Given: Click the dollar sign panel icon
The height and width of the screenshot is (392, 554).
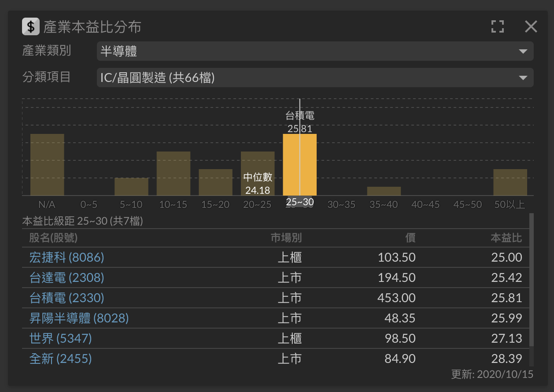Looking at the screenshot, I should click(30, 27).
